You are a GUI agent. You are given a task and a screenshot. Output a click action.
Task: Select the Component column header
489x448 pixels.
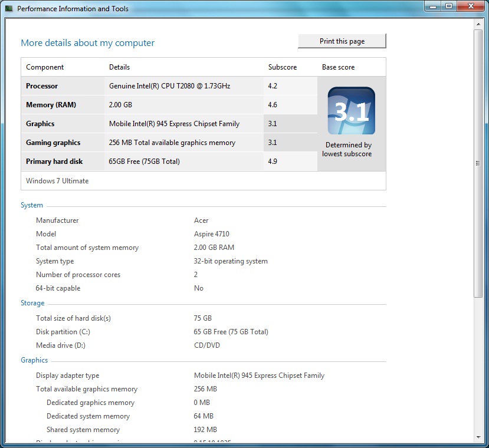pos(45,67)
